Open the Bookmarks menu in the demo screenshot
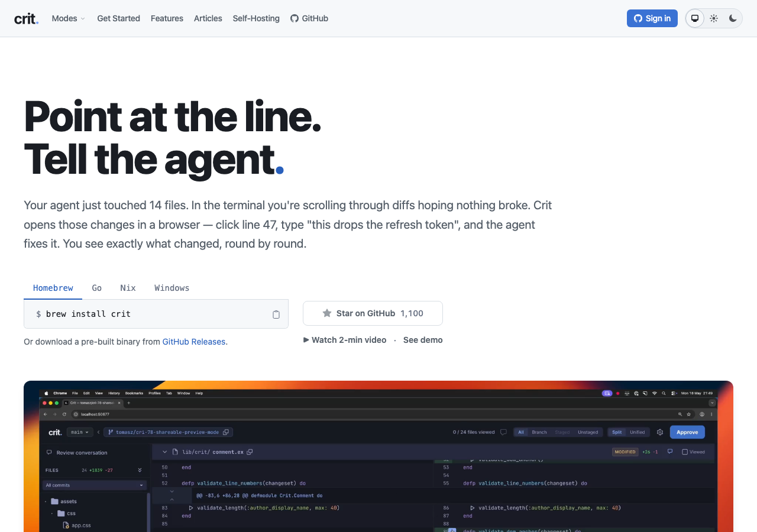 tap(134, 393)
